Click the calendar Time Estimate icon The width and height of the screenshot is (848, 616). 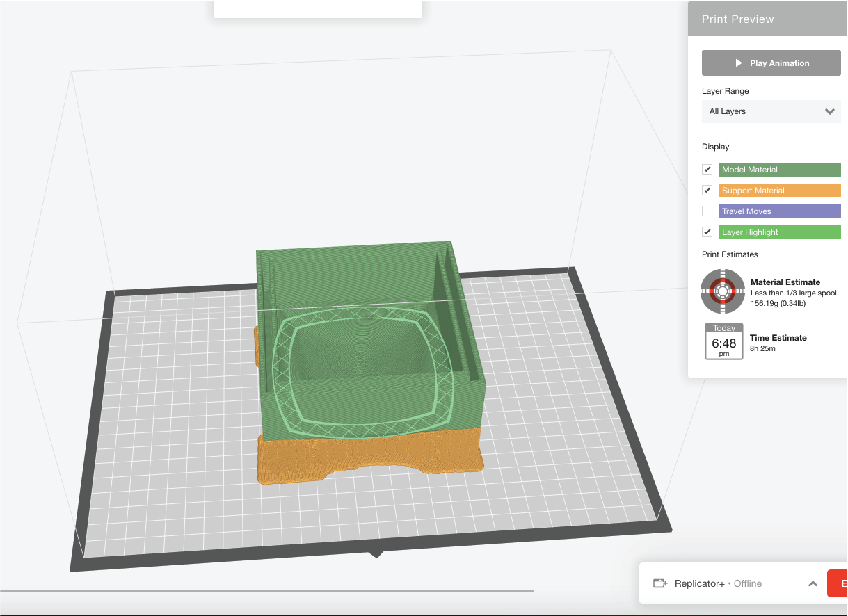[723, 341]
